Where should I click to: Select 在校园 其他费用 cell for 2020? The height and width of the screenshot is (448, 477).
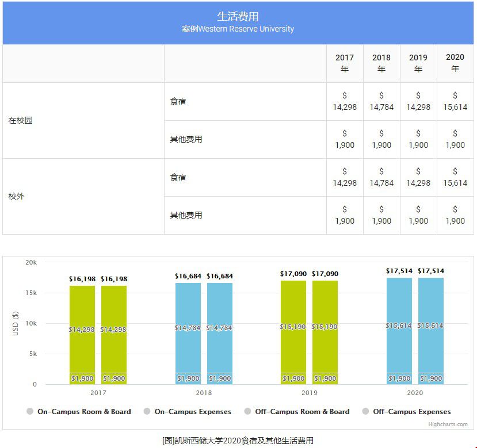[455, 139]
